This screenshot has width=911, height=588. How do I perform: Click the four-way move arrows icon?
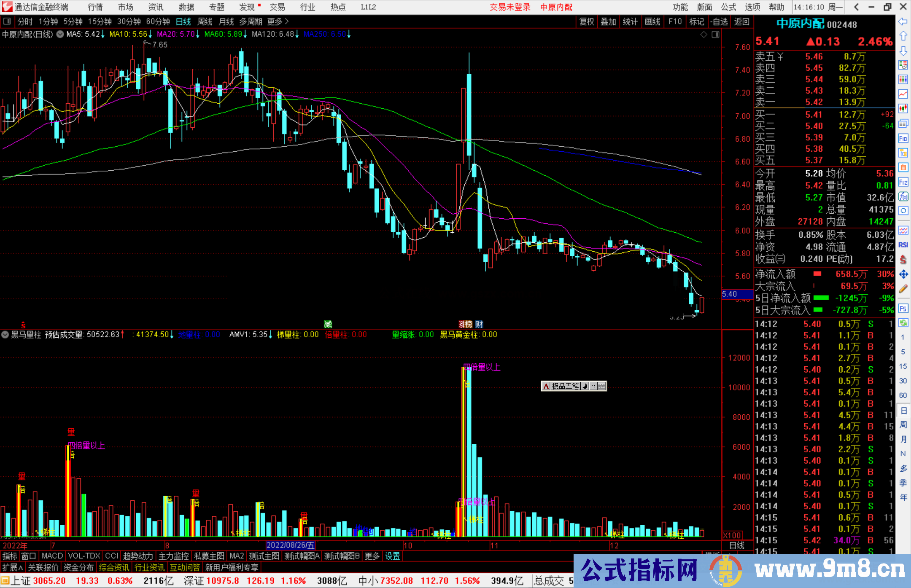point(903,274)
